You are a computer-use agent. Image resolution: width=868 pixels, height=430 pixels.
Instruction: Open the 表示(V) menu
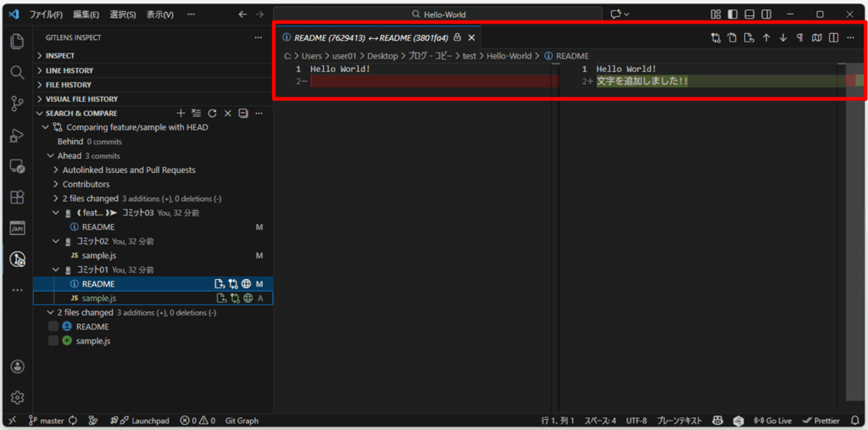[x=159, y=14]
